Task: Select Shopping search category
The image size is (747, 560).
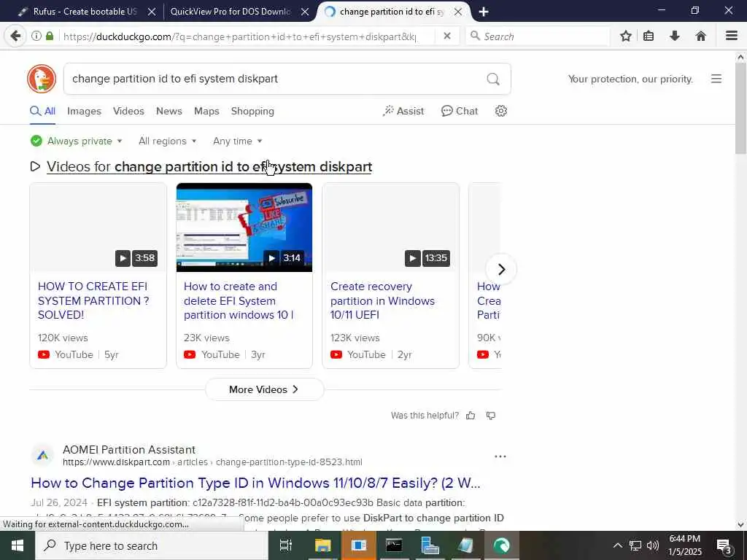Action: pyautogui.click(x=252, y=111)
